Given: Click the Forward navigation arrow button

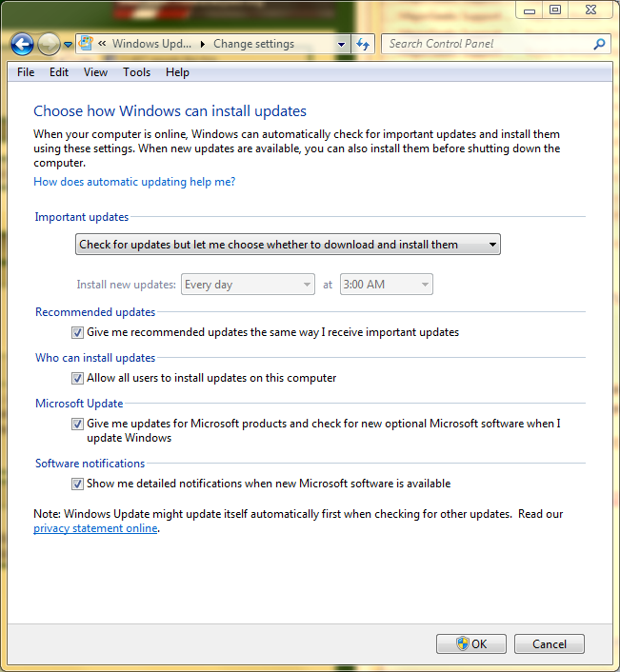Looking at the screenshot, I should point(49,44).
